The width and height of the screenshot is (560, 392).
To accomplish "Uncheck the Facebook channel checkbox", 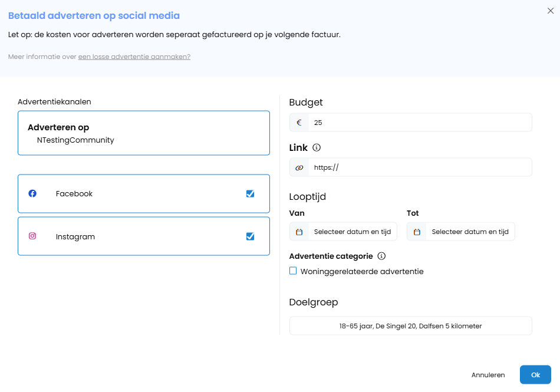I will [x=250, y=193].
